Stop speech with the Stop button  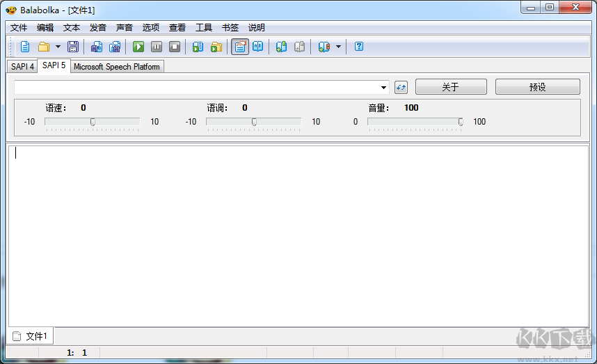(175, 47)
